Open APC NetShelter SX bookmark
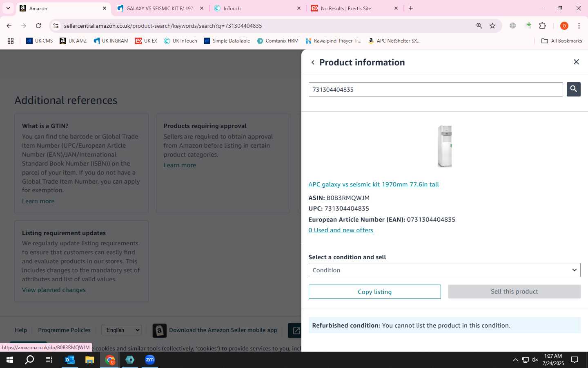This screenshot has height=368, width=588. click(394, 41)
